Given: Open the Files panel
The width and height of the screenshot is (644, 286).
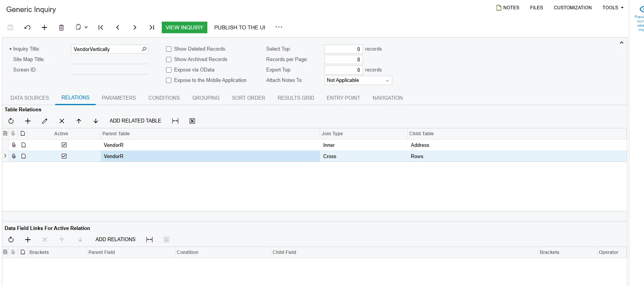Looking at the screenshot, I should [536, 8].
